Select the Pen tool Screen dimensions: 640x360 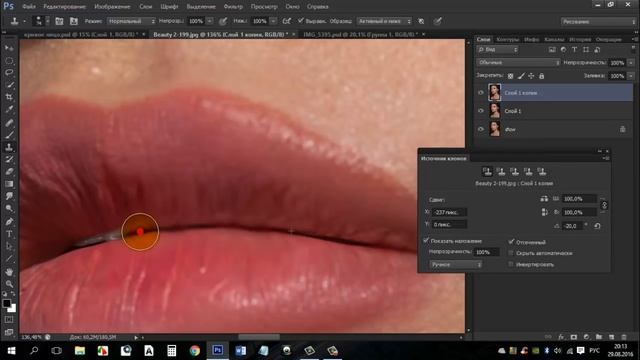click(9, 222)
